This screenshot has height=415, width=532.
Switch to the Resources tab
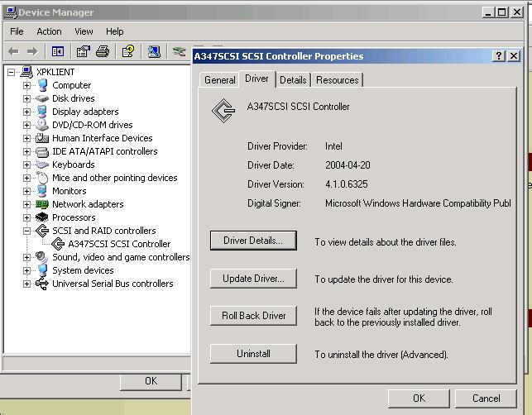pyautogui.click(x=338, y=80)
